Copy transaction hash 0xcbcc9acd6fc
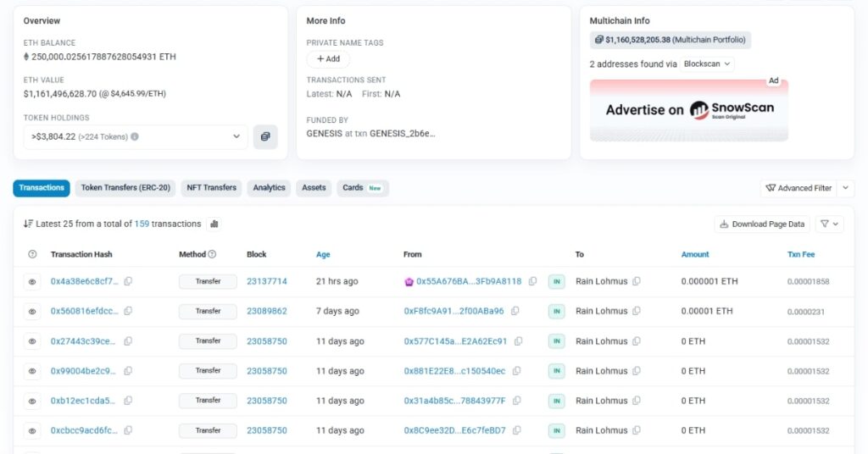The image size is (868, 454). [x=128, y=431]
